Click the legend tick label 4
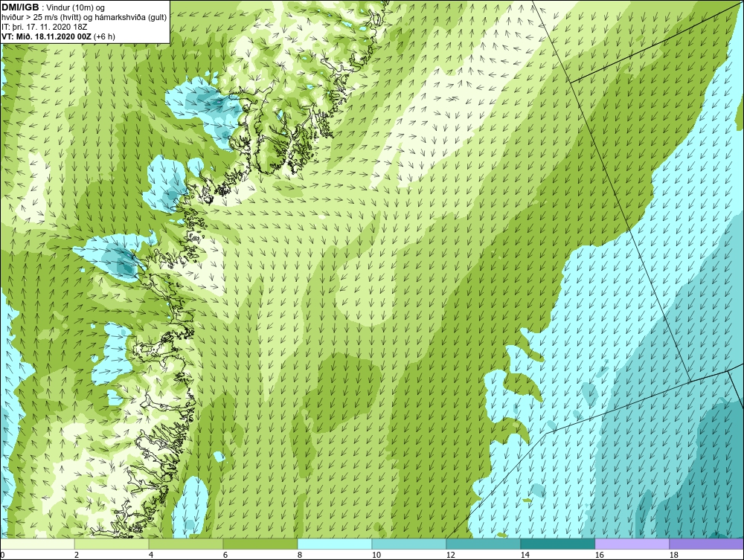The height and width of the screenshot is (560, 744). pyautogui.click(x=151, y=556)
